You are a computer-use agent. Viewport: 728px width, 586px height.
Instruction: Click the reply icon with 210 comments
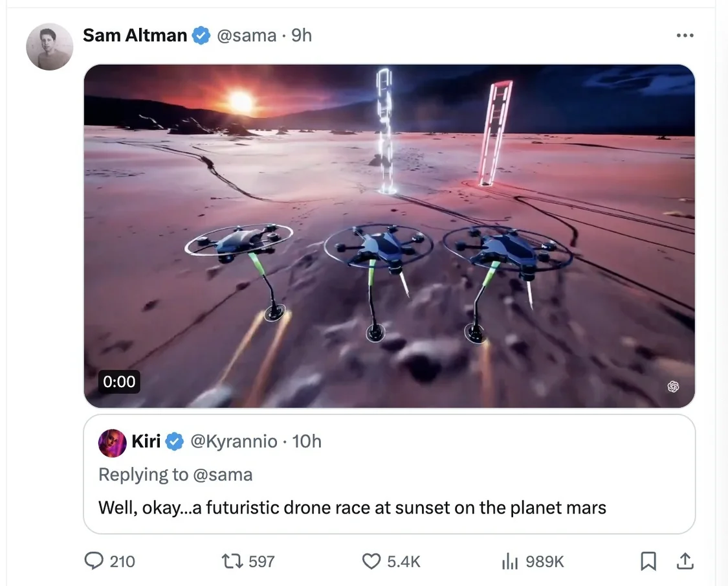point(94,561)
